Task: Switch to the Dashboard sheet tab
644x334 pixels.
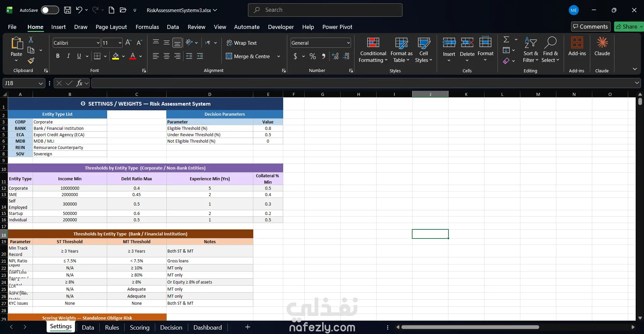Action: click(208, 328)
